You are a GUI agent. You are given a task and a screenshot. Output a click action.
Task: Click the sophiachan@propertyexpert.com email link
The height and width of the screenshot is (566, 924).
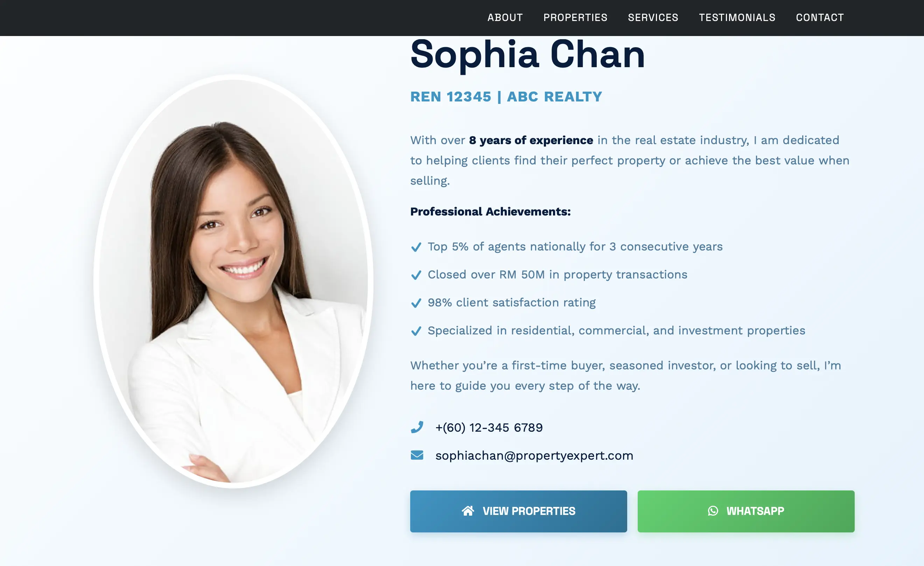[534, 455]
